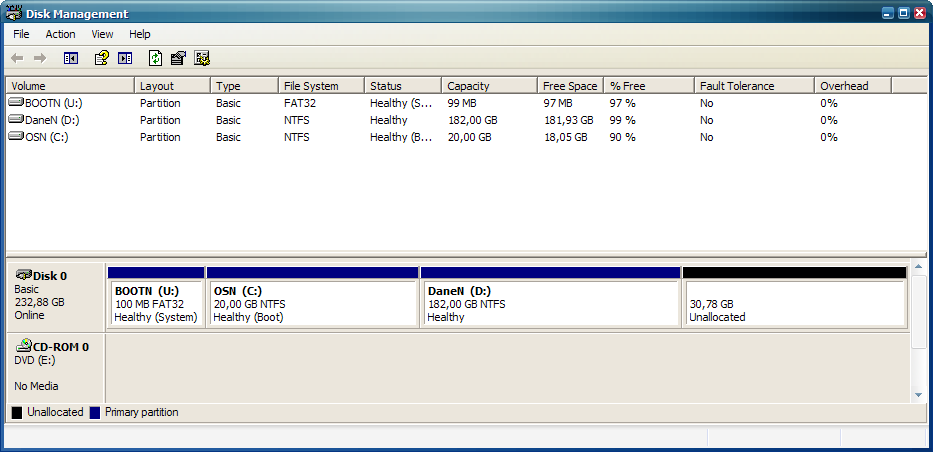Toggle the Show/Hide Console Tree icon
Image resolution: width=933 pixels, height=452 pixels.
tap(71, 58)
